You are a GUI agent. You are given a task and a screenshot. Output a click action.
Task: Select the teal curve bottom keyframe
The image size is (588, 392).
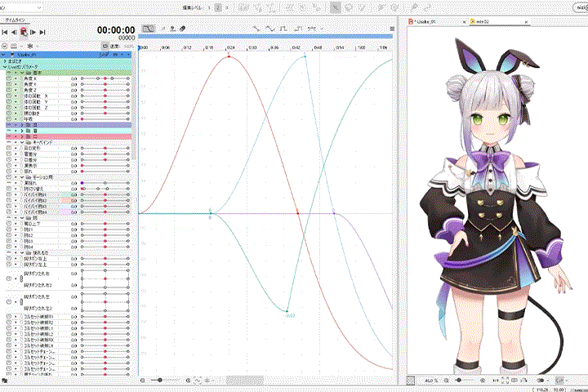pos(287,311)
